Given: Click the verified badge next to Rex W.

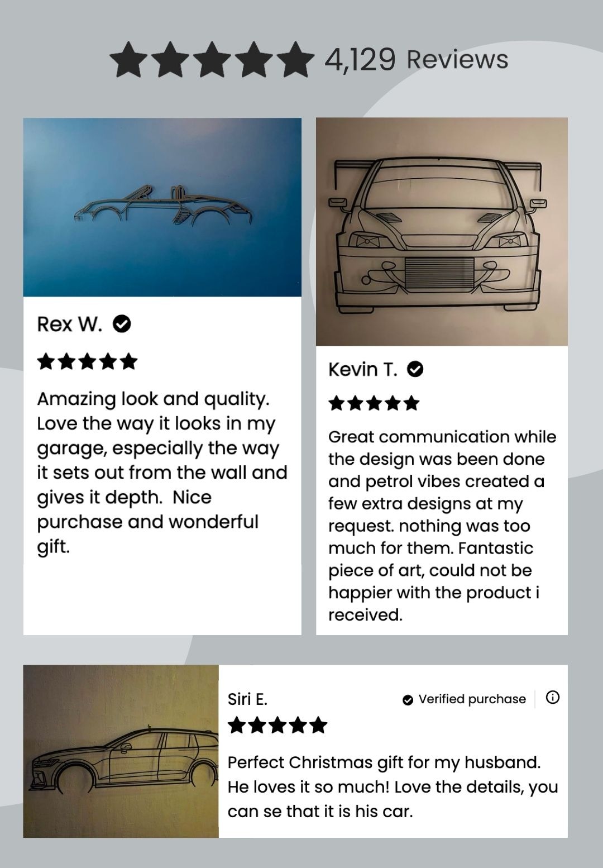Looking at the screenshot, I should click(122, 323).
